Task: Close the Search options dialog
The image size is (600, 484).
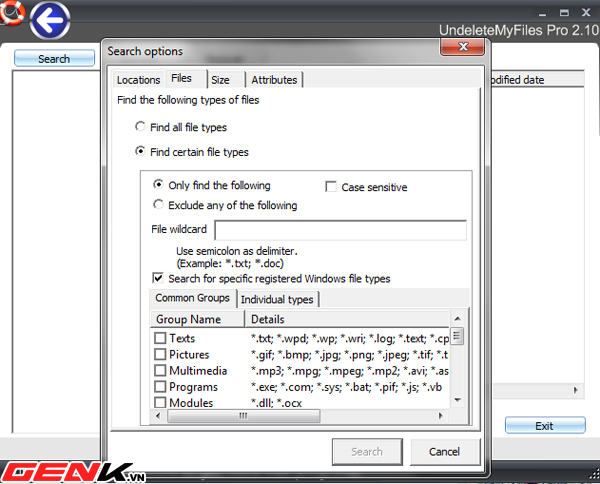Action: click(463, 47)
